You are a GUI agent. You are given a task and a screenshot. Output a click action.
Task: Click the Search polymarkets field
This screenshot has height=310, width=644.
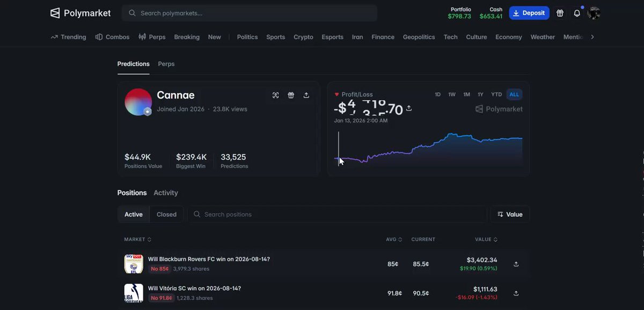[x=250, y=13]
